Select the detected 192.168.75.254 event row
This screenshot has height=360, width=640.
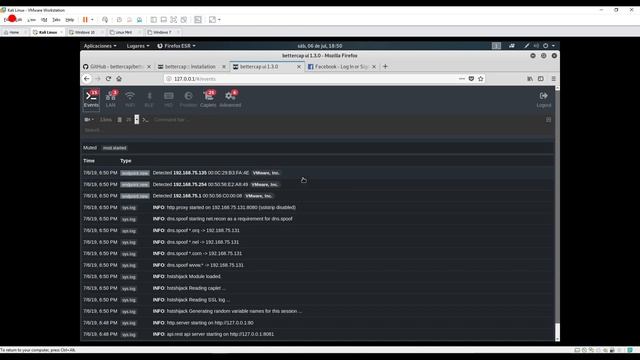pos(318,184)
